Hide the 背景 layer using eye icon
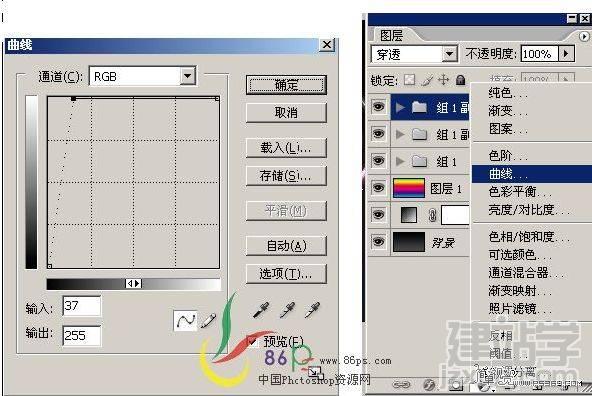 [x=378, y=241]
